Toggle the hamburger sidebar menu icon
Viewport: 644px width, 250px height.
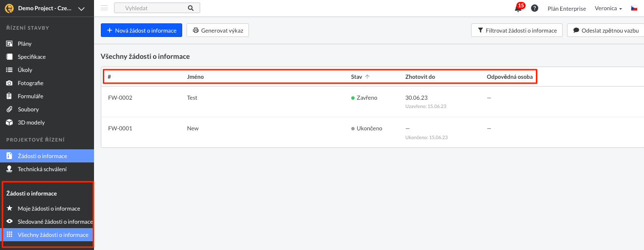tap(104, 8)
